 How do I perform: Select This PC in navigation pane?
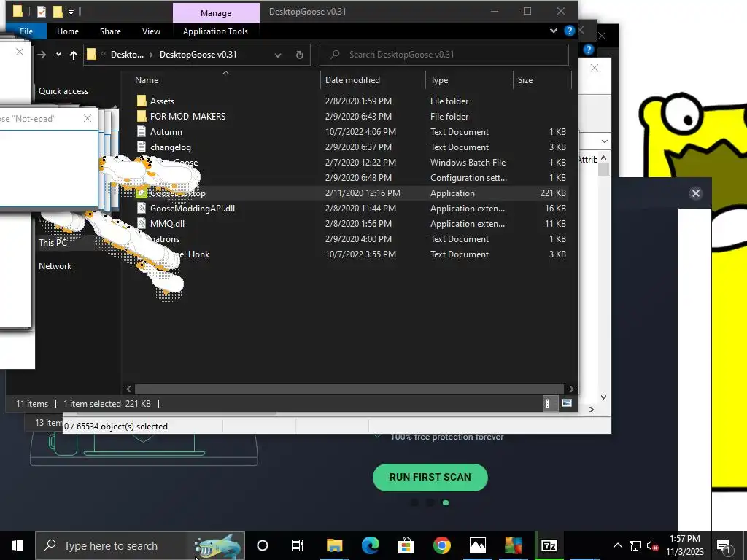click(x=53, y=242)
